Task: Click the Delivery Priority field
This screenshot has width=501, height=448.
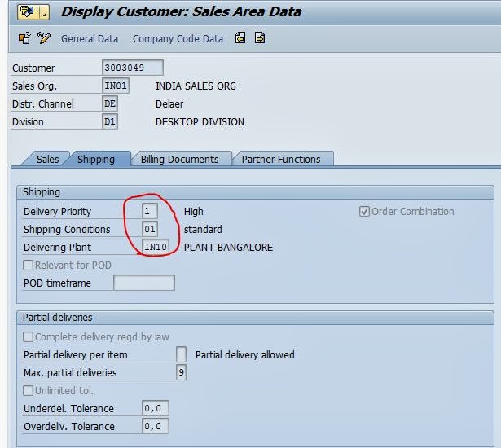Action: (150, 211)
